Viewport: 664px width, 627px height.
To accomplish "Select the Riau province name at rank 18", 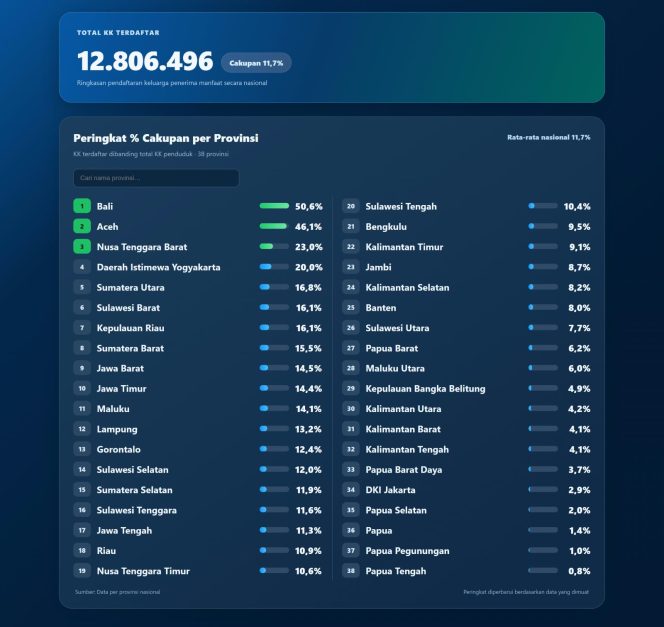I will pyautogui.click(x=106, y=551).
